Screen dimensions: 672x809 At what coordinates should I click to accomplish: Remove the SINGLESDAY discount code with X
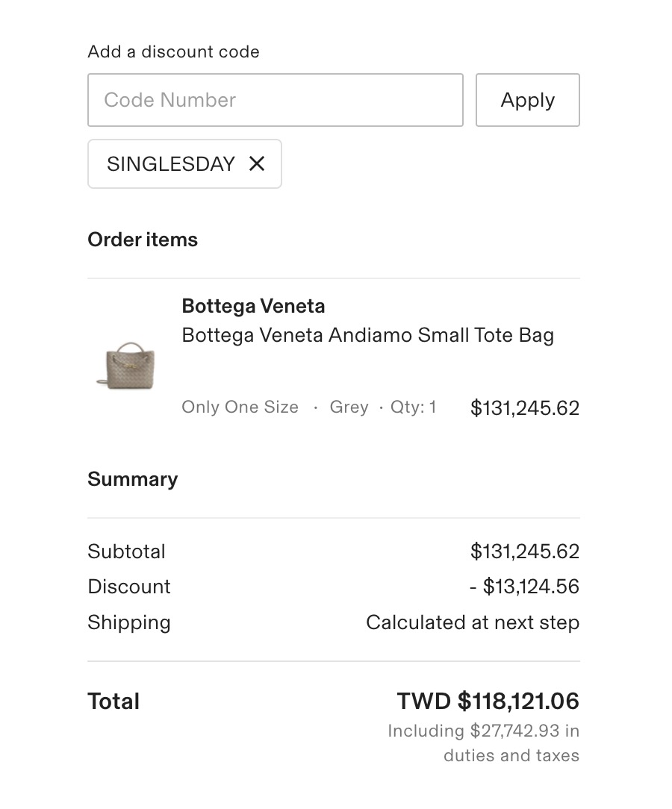coord(256,163)
